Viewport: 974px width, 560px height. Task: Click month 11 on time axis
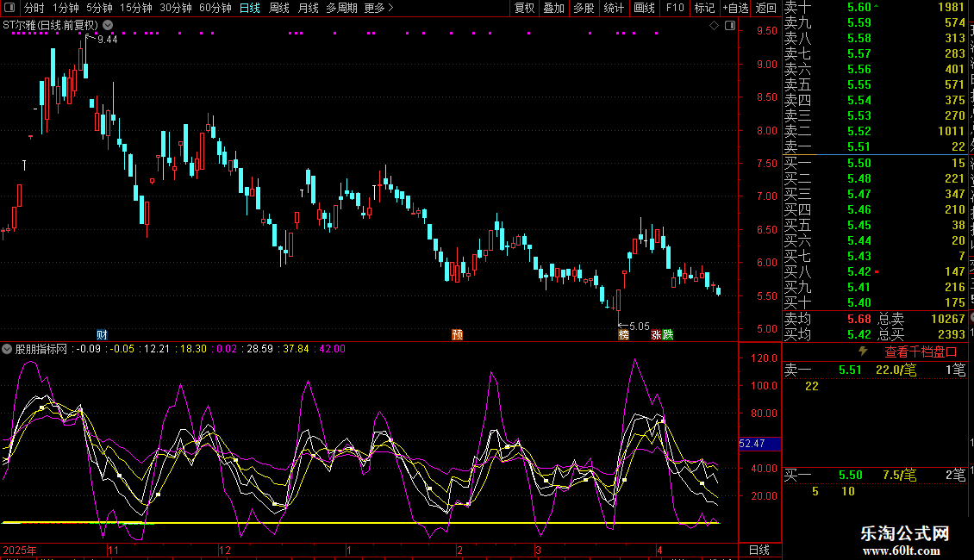(113, 550)
